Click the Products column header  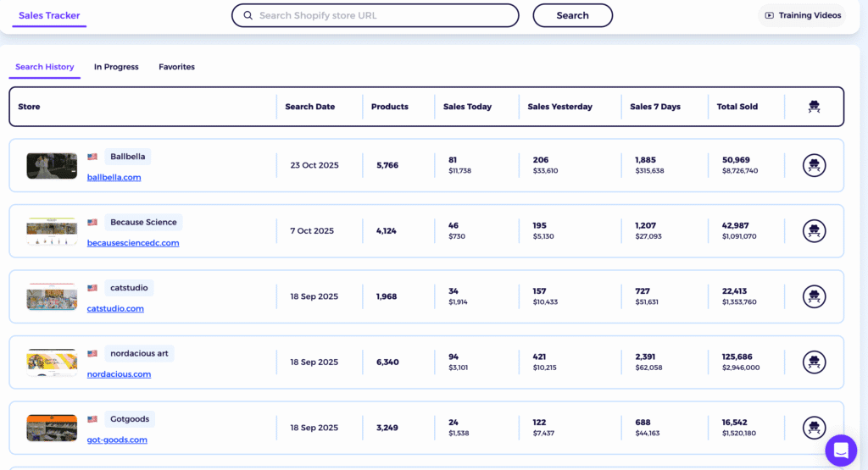(390, 107)
